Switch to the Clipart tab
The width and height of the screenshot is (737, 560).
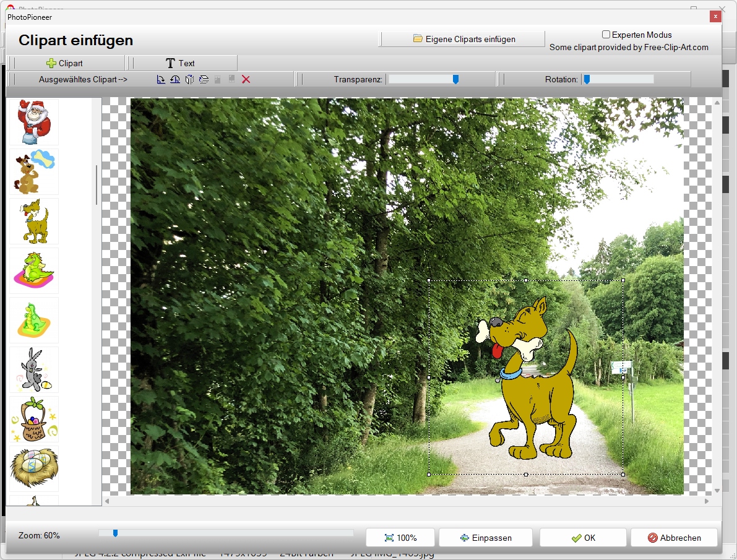tap(65, 63)
